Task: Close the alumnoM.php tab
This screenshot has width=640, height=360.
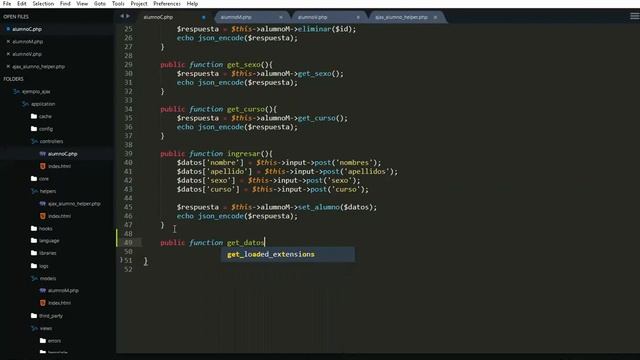Action: point(281,17)
